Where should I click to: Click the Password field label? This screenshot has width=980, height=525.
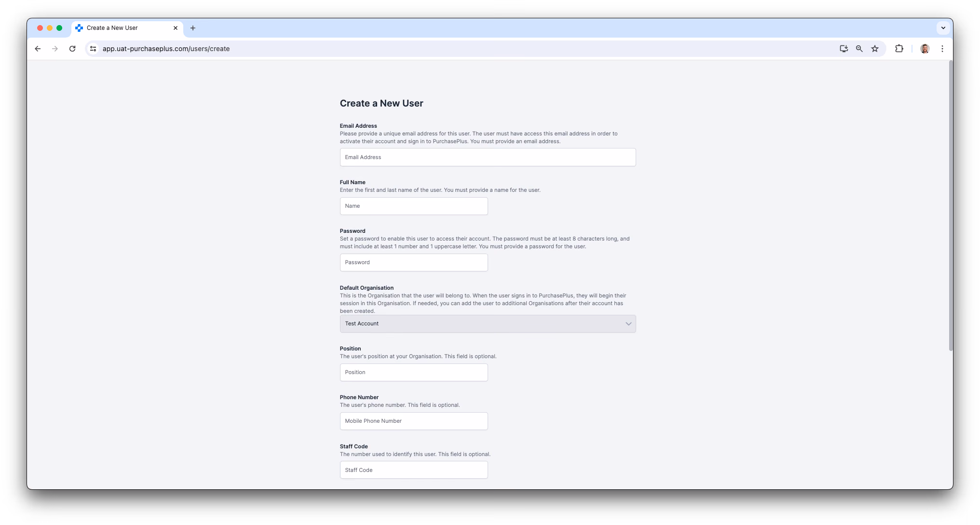(353, 231)
